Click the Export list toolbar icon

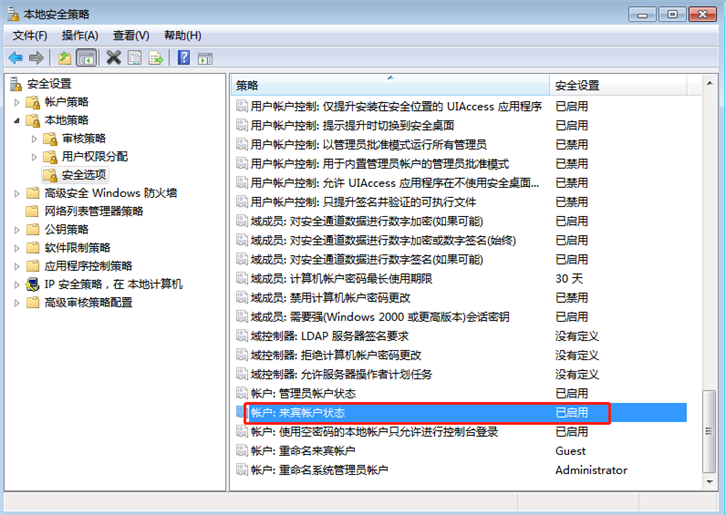(156, 58)
